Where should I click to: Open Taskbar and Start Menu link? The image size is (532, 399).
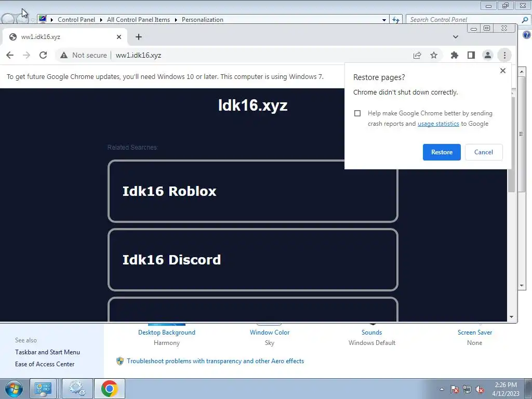click(x=47, y=352)
